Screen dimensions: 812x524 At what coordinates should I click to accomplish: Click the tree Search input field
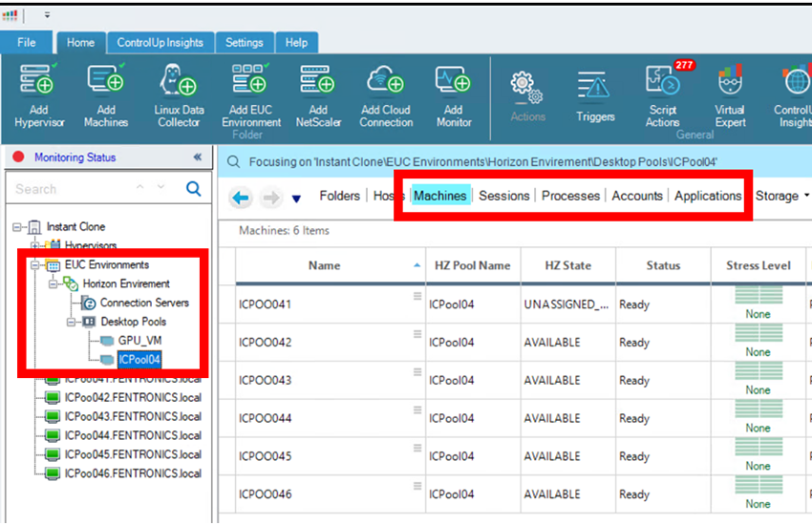pyautogui.click(x=73, y=189)
